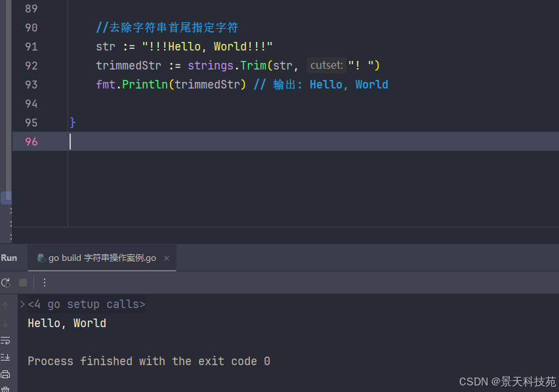Toggle scroll to end of console
Image resolution: width=559 pixels, height=392 pixels.
[6, 357]
